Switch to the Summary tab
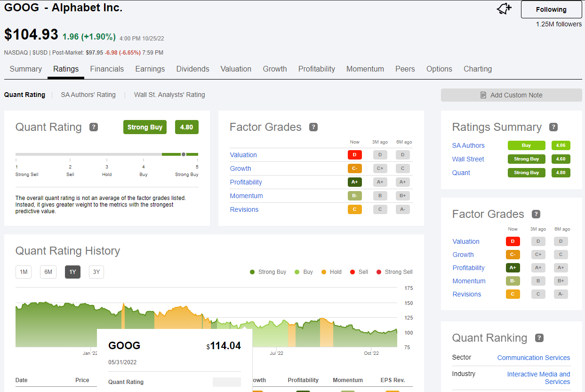Screen dimensions: 585x392 point(26,69)
